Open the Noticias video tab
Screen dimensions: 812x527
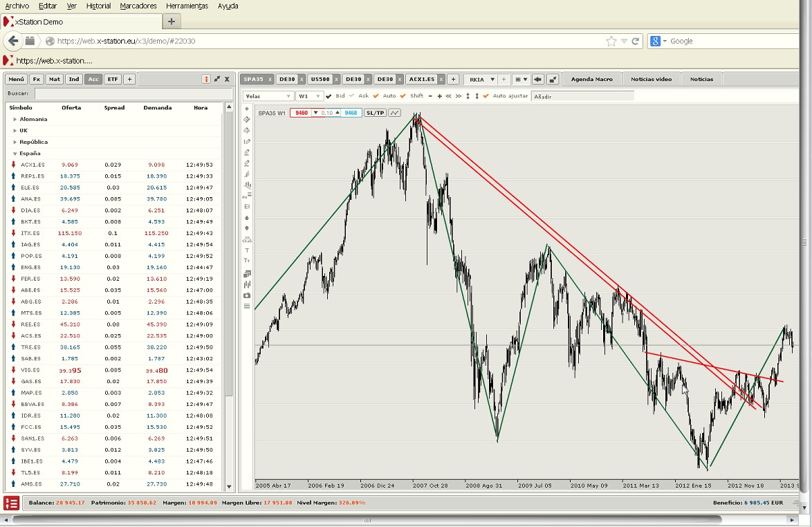(651, 80)
